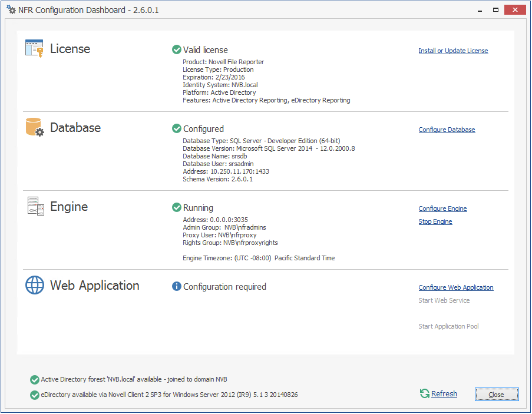Click the Database Configured green checkmark
This screenshot has width=532, height=414.
point(176,129)
